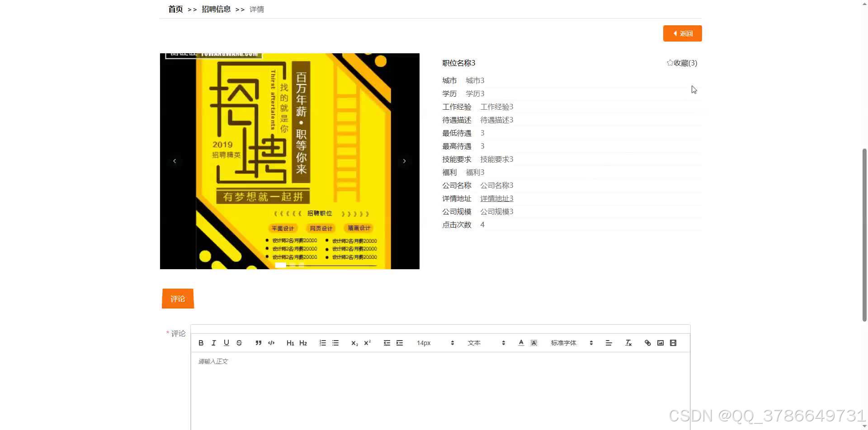Open the 文本 paragraph style dropdown

(486, 343)
